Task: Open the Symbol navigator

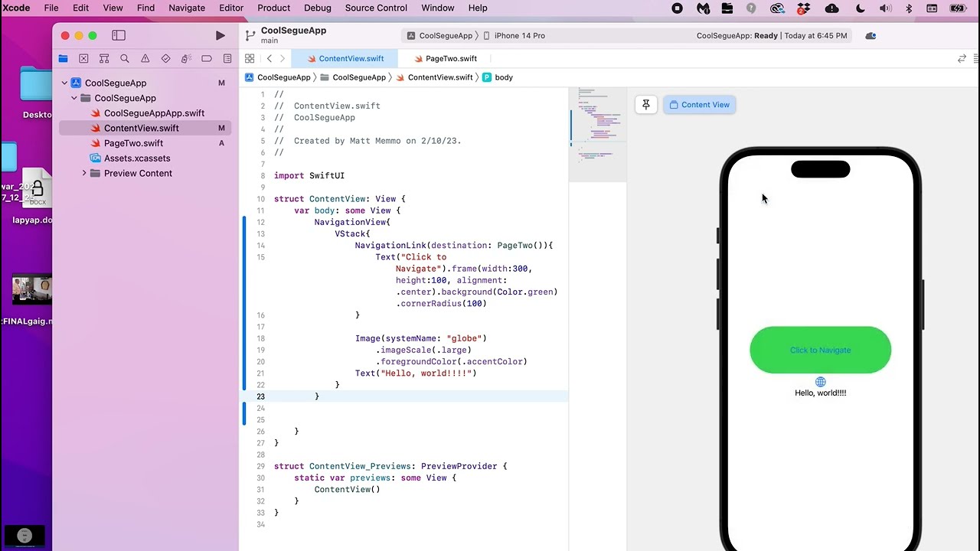Action: point(104,58)
